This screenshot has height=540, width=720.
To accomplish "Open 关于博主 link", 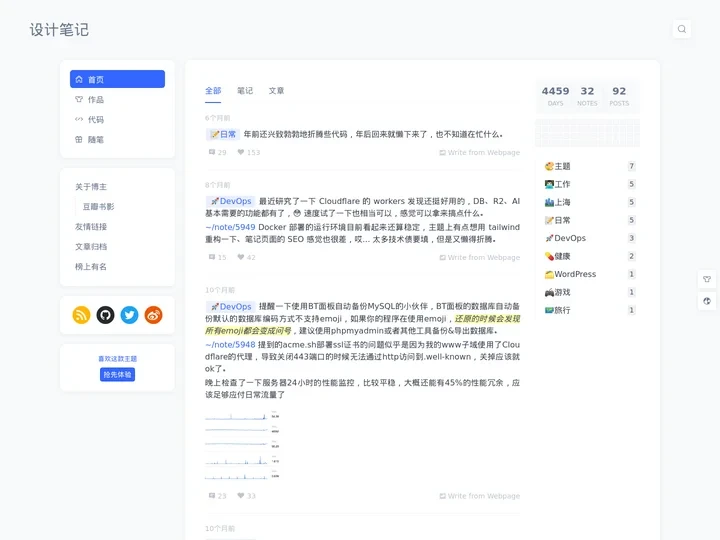I will (91, 187).
